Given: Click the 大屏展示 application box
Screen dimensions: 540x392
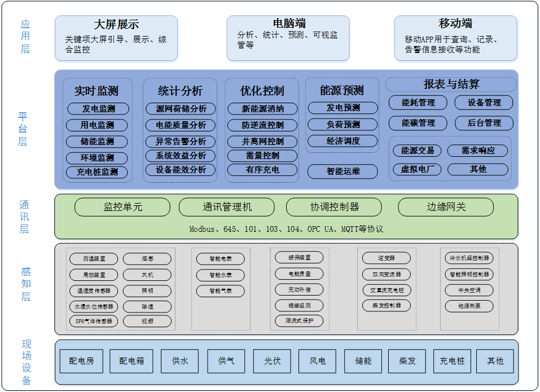Looking at the screenshot, I should click(x=116, y=38).
